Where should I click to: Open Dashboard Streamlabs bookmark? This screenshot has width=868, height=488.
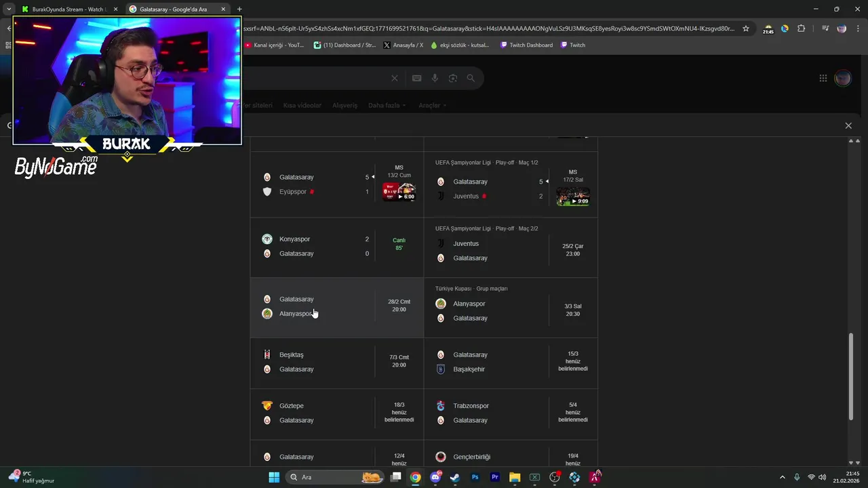pos(344,45)
